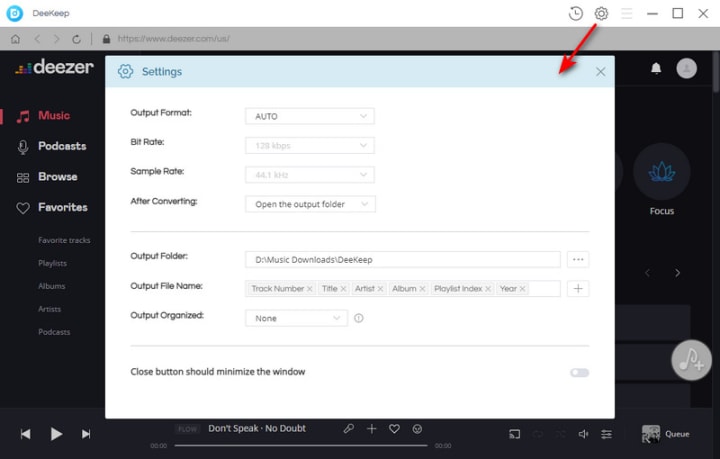Open Deezer notifications bell
The image size is (720, 459).
click(656, 68)
